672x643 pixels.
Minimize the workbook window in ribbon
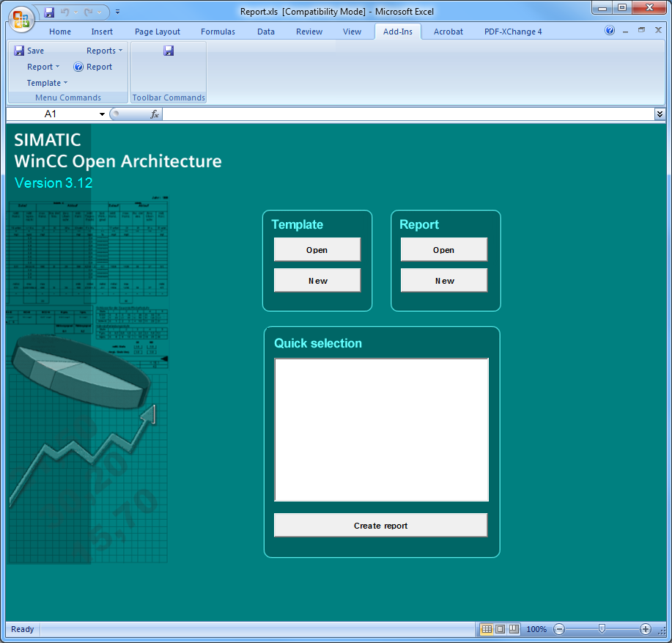click(x=626, y=31)
